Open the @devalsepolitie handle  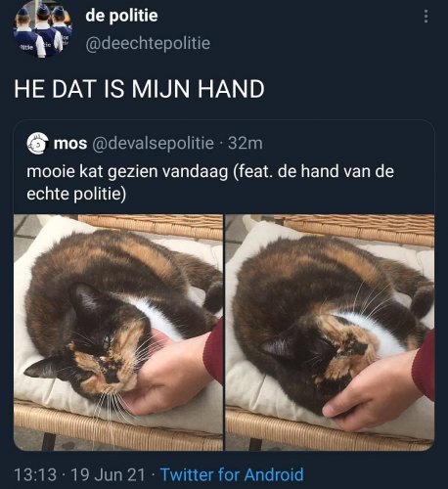(153, 144)
